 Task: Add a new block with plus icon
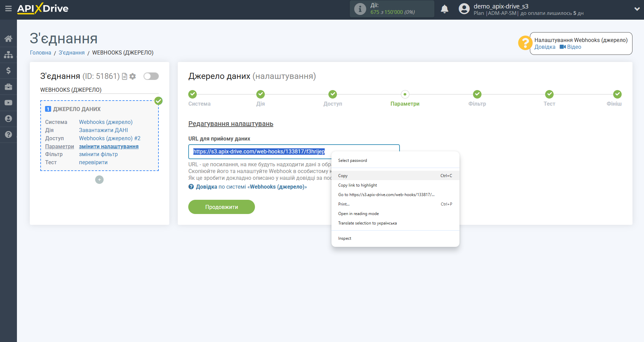click(99, 179)
